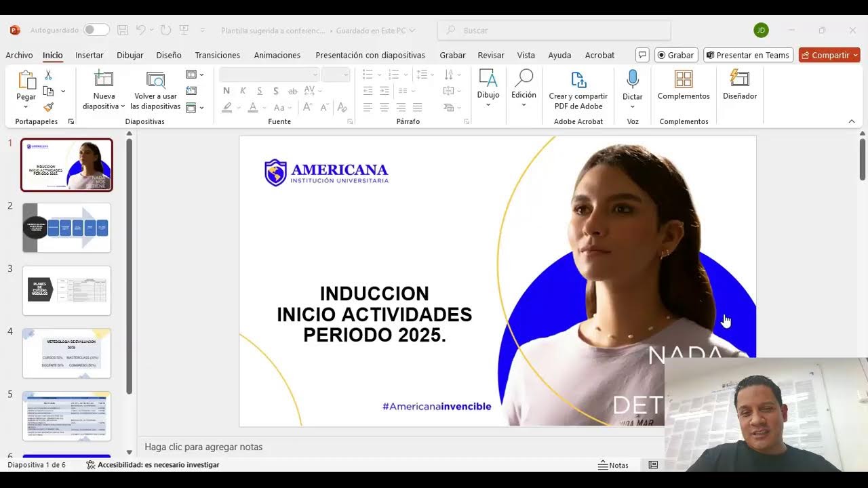Toggle the Autoguardado switch
This screenshot has width=868, height=488.
pyautogui.click(x=96, y=30)
